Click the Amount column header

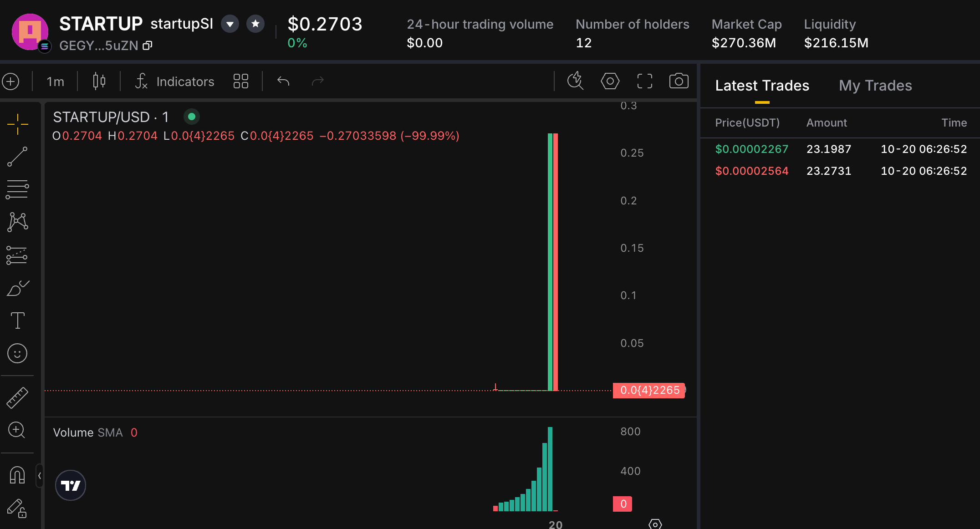coord(827,123)
